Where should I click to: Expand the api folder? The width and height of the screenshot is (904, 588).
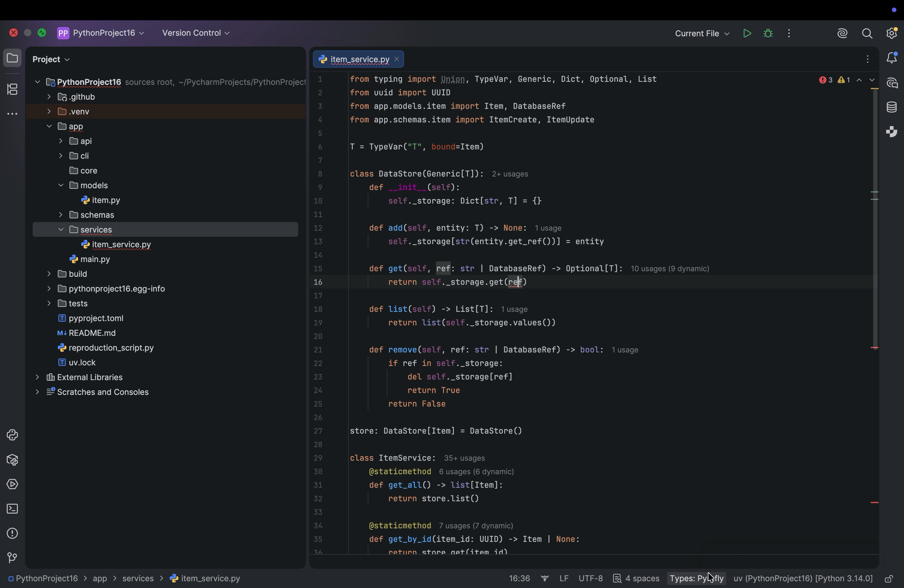61,141
